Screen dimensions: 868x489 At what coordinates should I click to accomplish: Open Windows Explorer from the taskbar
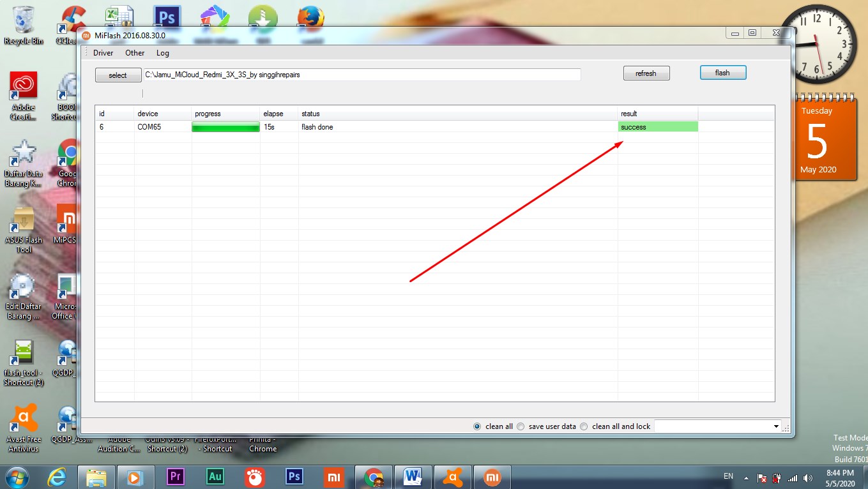pos(97,477)
